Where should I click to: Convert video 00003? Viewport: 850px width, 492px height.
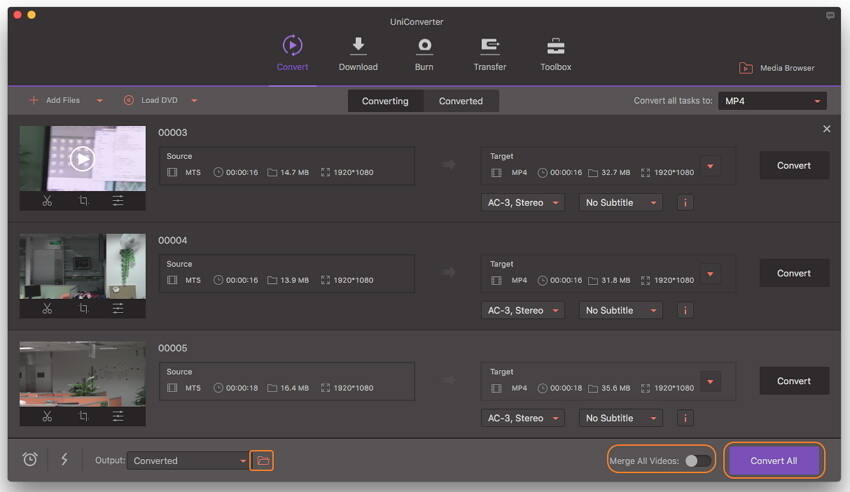tap(794, 165)
